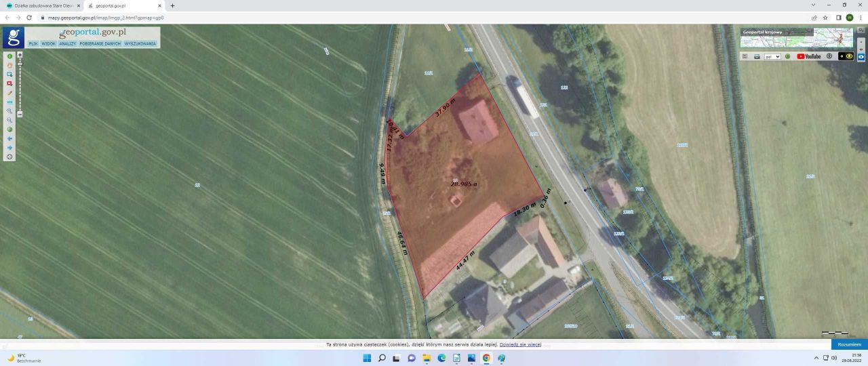
Task: Click the zoom slider handle
Action: 20,63
